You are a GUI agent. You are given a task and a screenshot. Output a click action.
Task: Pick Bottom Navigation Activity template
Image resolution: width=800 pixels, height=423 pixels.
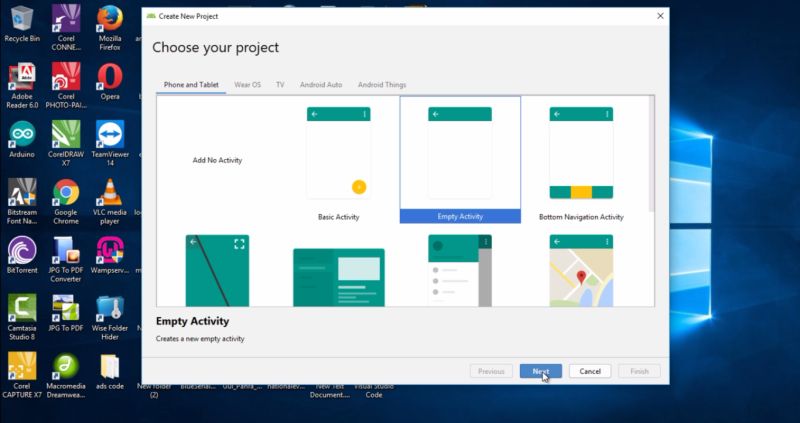tap(581, 160)
